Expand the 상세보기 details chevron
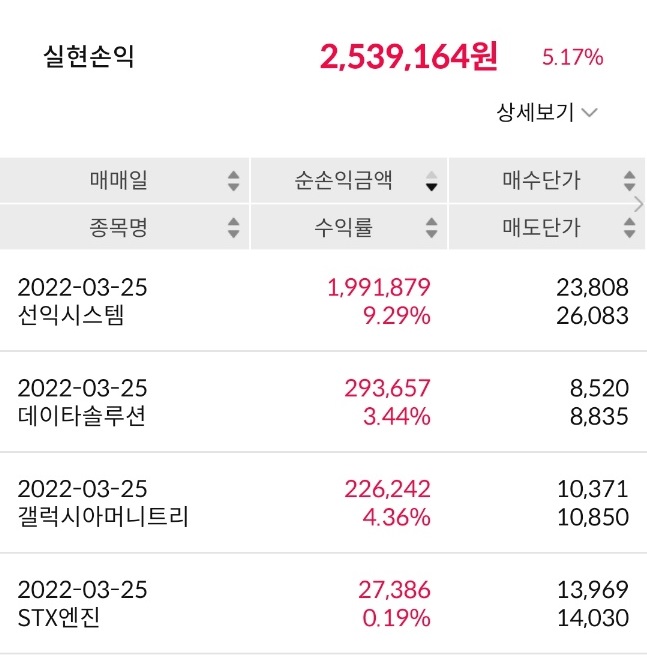Viewport: 647px width, 658px height. pyautogui.click(x=589, y=113)
